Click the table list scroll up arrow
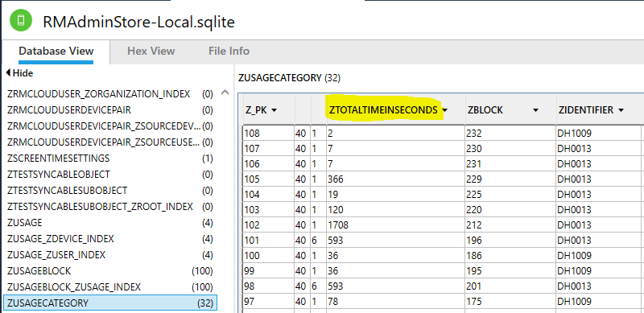This screenshot has width=644, height=313. [225, 93]
